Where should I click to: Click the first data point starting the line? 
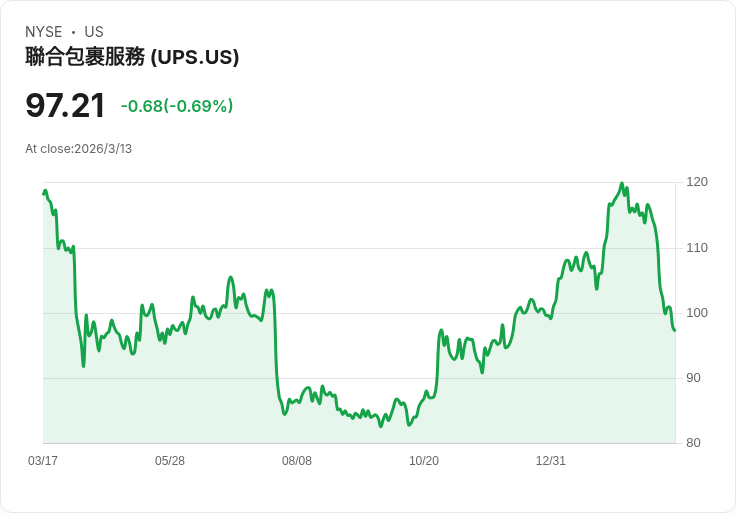coord(44,193)
